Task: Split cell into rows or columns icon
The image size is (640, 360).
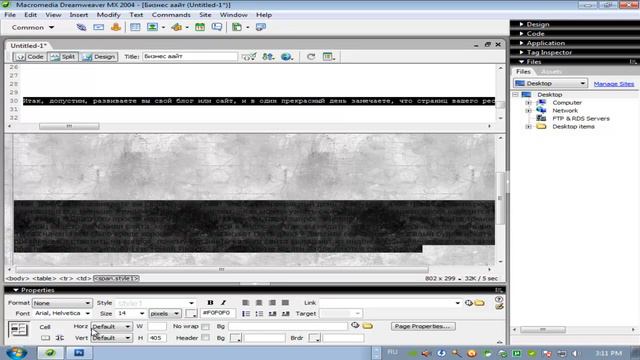Action: (x=60, y=338)
